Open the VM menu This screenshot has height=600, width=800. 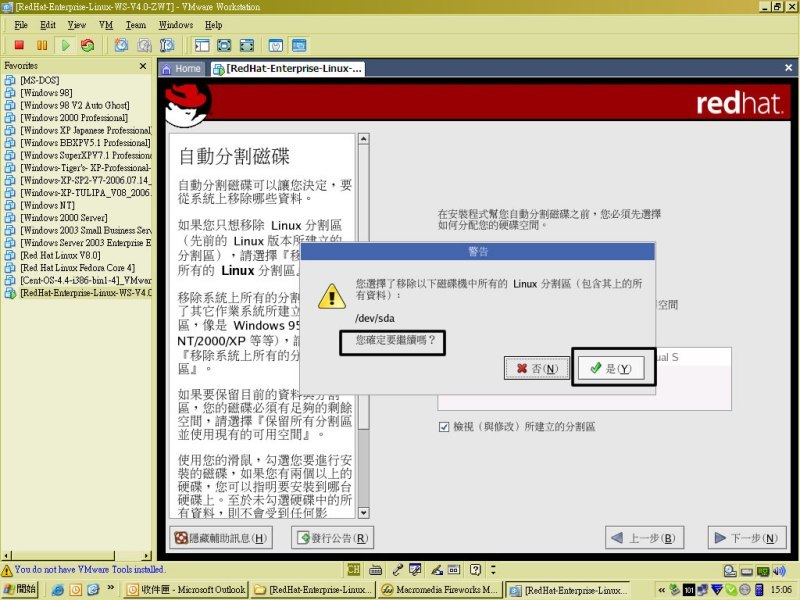[106, 25]
